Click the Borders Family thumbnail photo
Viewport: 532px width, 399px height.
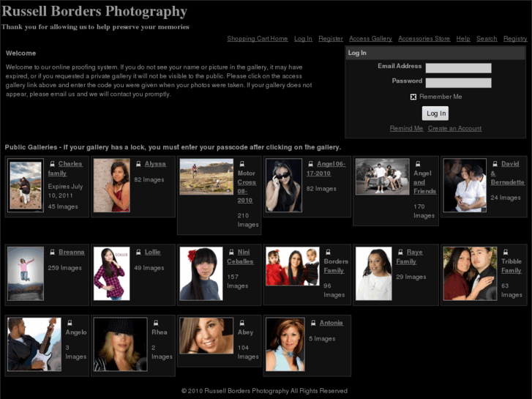[293, 266]
